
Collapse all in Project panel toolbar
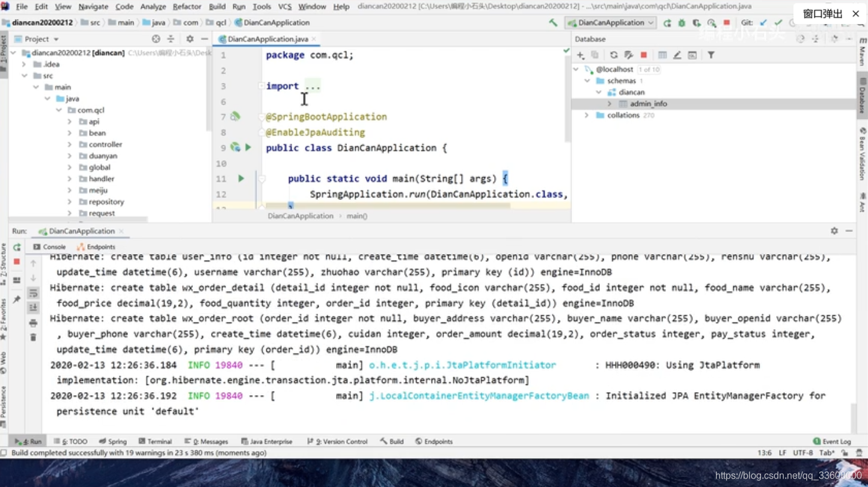coord(171,39)
